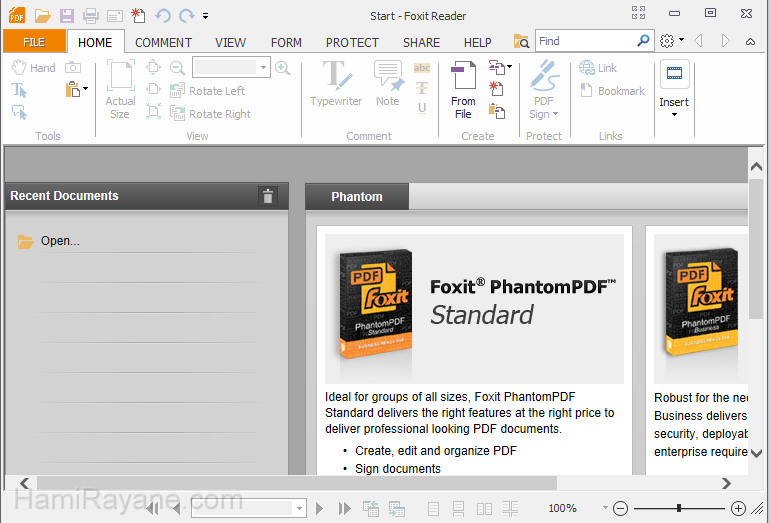This screenshot has width=769, height=523.
Task: Create PDF From File
Action: click(463, 90)
